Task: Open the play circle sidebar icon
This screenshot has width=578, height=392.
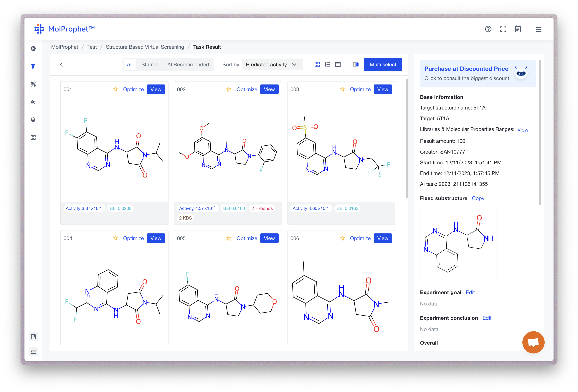Action: point(33,49)
